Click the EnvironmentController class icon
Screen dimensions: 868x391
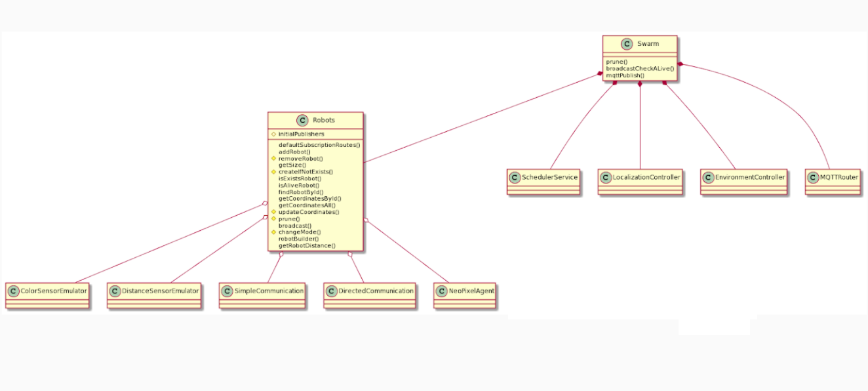pyautogui.click(x=709, y=176)
